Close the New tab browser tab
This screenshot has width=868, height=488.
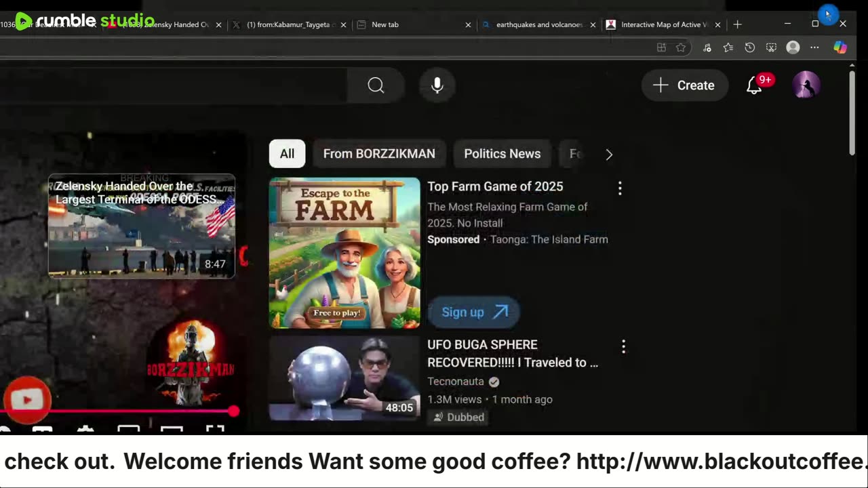(468, 24)
